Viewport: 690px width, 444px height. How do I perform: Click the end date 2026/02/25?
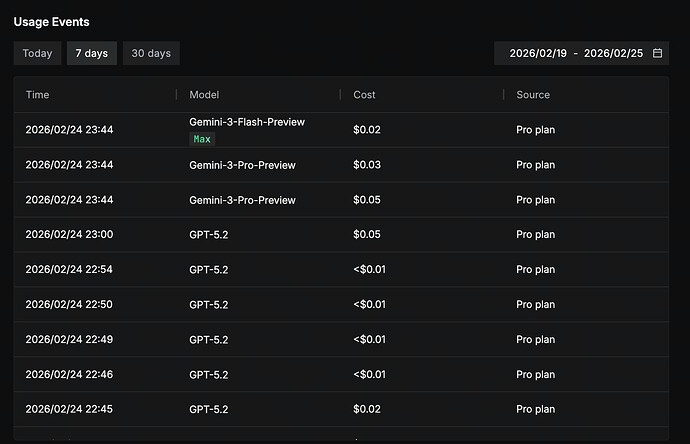[x=614, y=53]
